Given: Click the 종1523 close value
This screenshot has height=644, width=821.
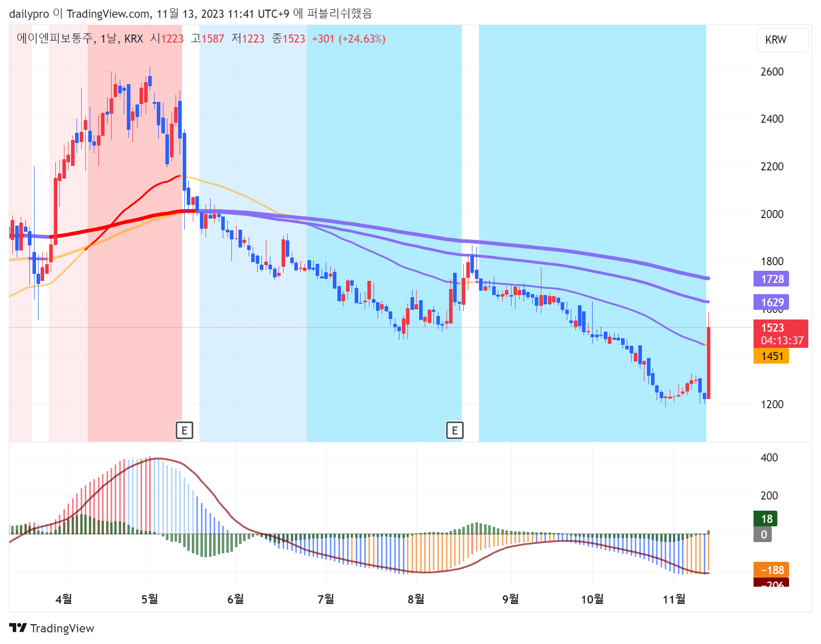Looking at the screenshot, I should pyautogui.click(x=289, y=39).
